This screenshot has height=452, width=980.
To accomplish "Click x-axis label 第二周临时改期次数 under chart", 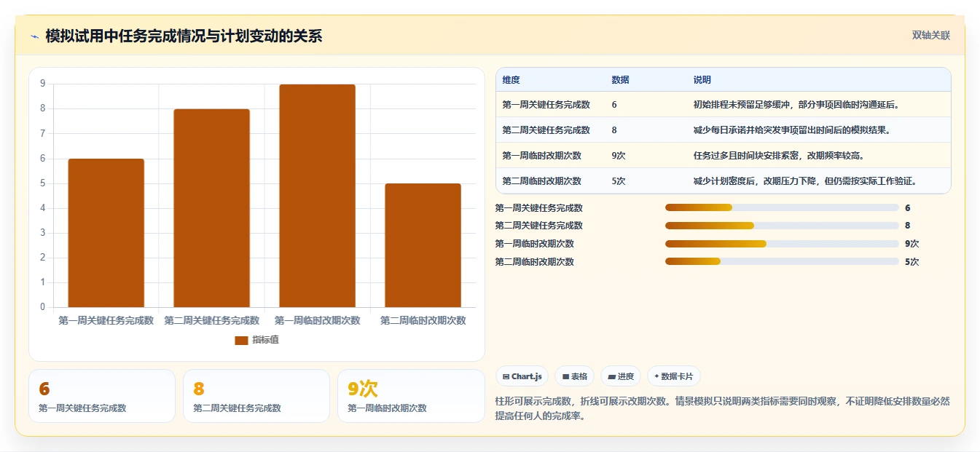I will click(423, 320).
